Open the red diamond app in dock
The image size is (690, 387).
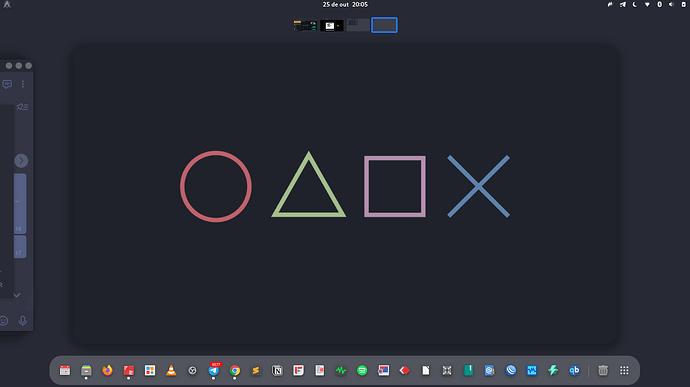(x=404, y=370)
